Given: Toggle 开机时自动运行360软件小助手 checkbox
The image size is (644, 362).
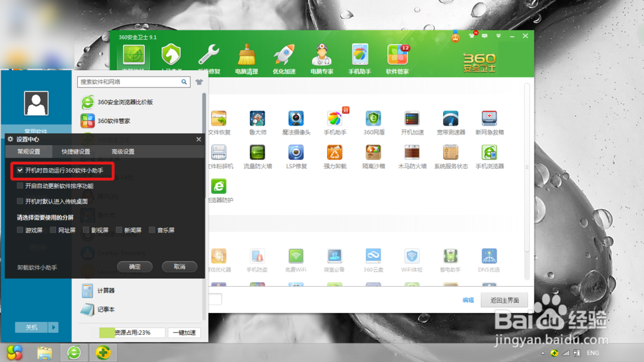Looking at the screenshot, I should [20, 170].
